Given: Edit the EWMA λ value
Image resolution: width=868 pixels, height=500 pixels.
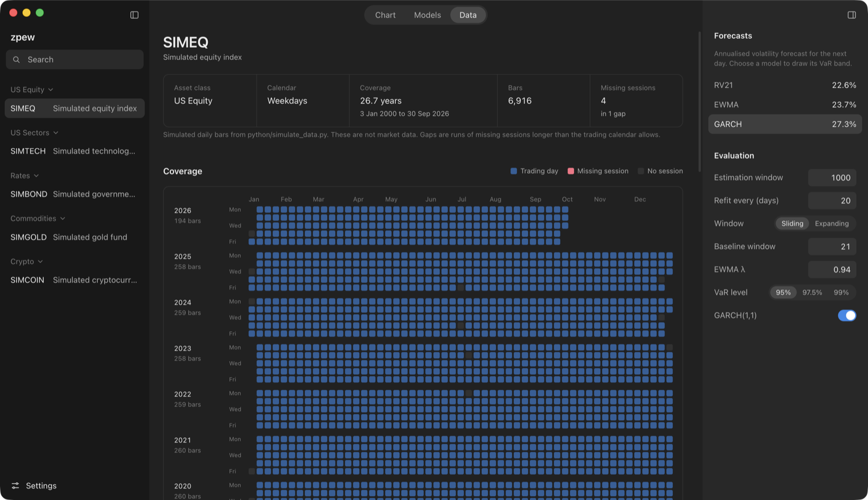Looking at the screenshot, I should [x=832, y=270].
